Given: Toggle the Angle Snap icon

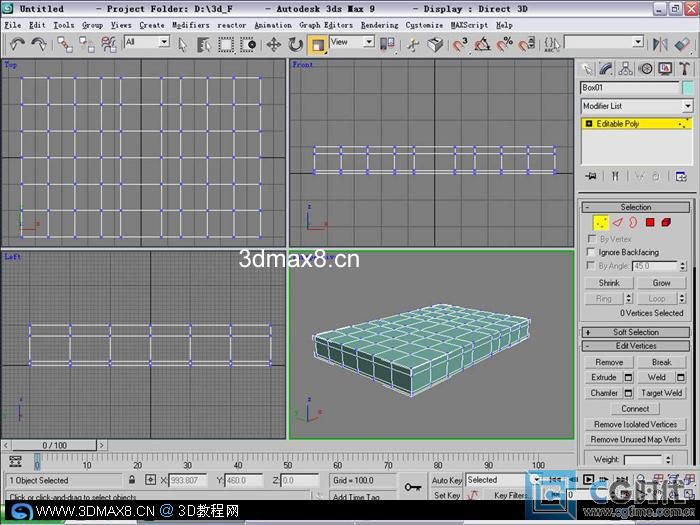Looking at the screenshot, I should (x=483, y=44).
